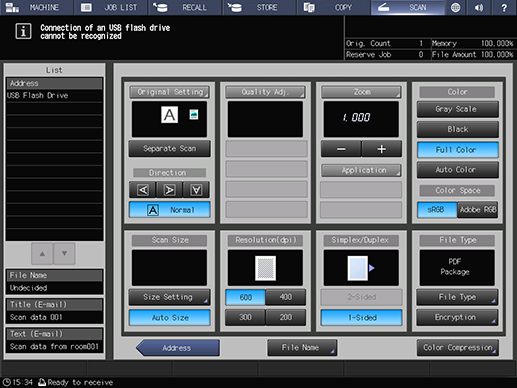The height and width of the screenshot is (388, 517).
Task: Decrease zoom with the minus button
Action: click(341, 149)
